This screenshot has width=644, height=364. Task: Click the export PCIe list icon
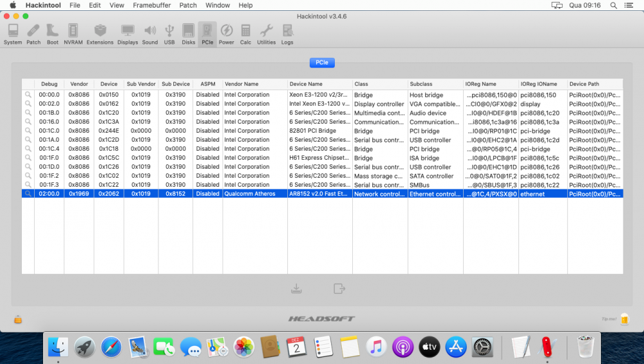pyautogui.click(x=339, y=289)
